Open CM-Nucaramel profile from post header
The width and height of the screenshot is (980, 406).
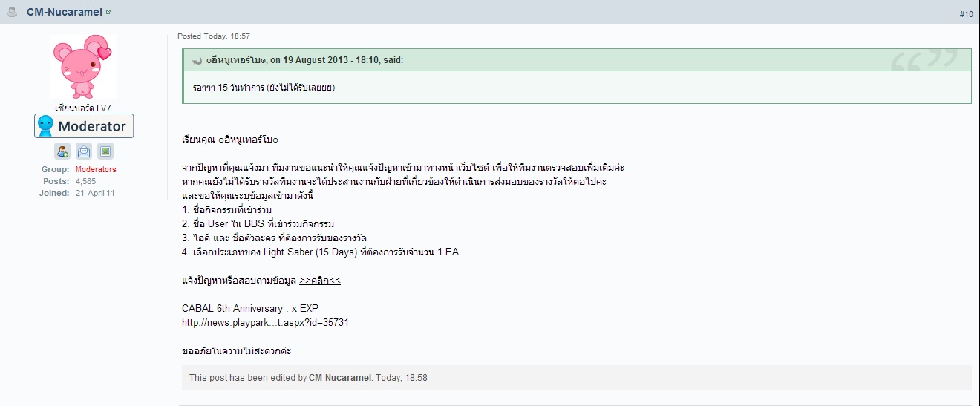pyautogui.click(x=64, y=12)
